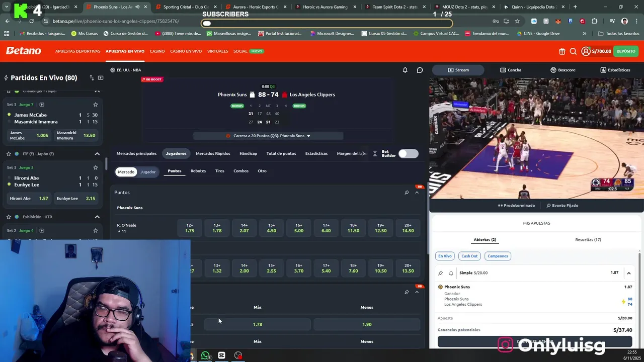Collapse the Simple S/20.00 bet details
This screenshot has height=362, width=644.
point(629,273)
